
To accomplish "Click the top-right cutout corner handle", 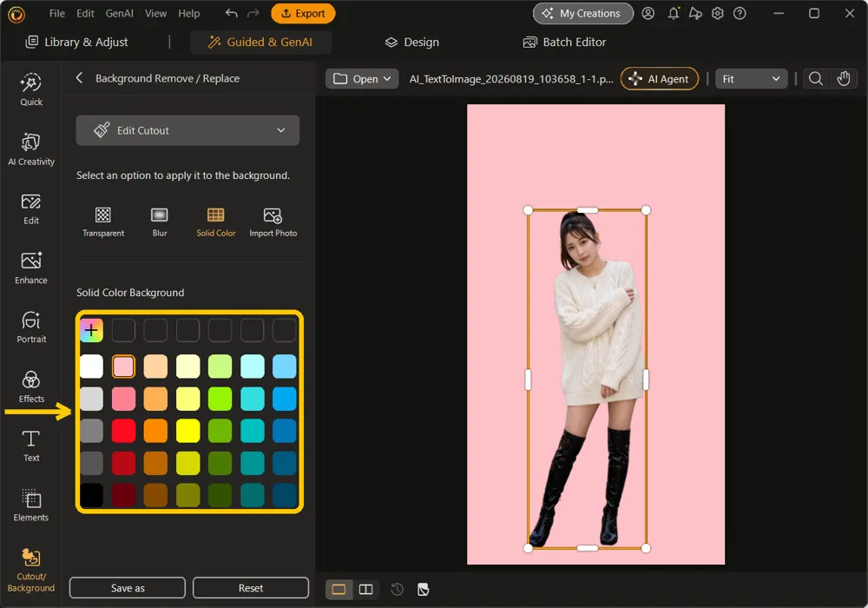I will pos(646,210).
